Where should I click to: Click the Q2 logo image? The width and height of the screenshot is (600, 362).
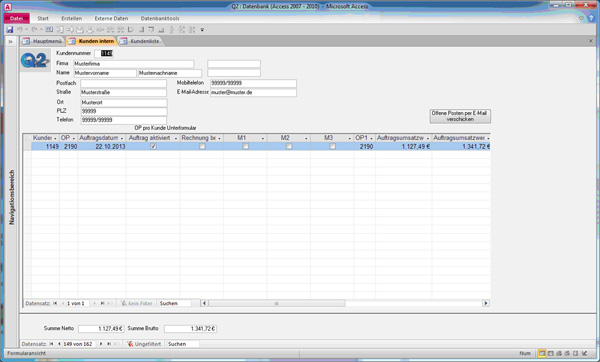tap(35, 60)
